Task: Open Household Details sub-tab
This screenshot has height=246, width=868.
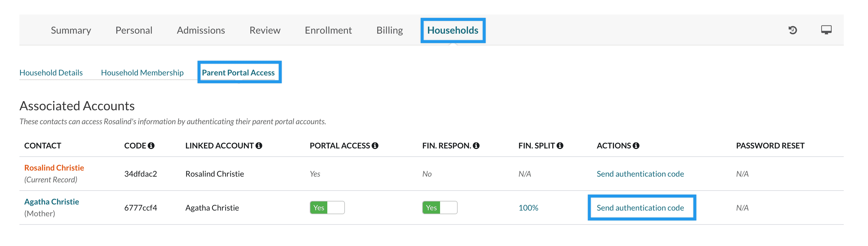Action: point(51,73)
